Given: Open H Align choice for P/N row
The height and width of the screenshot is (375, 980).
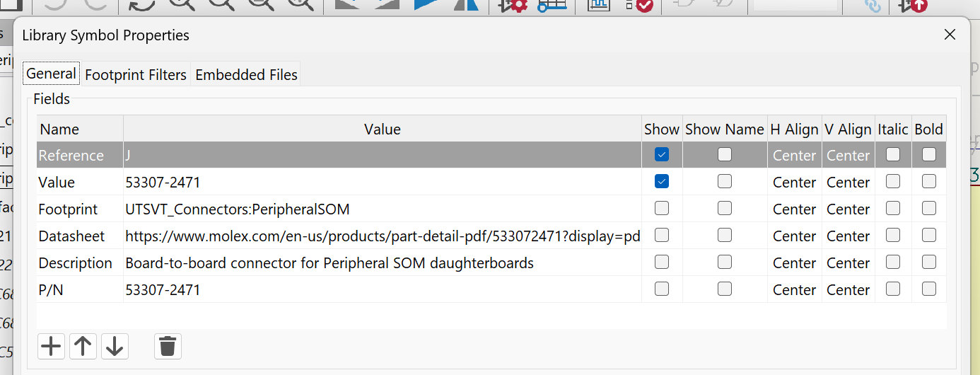Looking at the screenshot, I should 794,290.
